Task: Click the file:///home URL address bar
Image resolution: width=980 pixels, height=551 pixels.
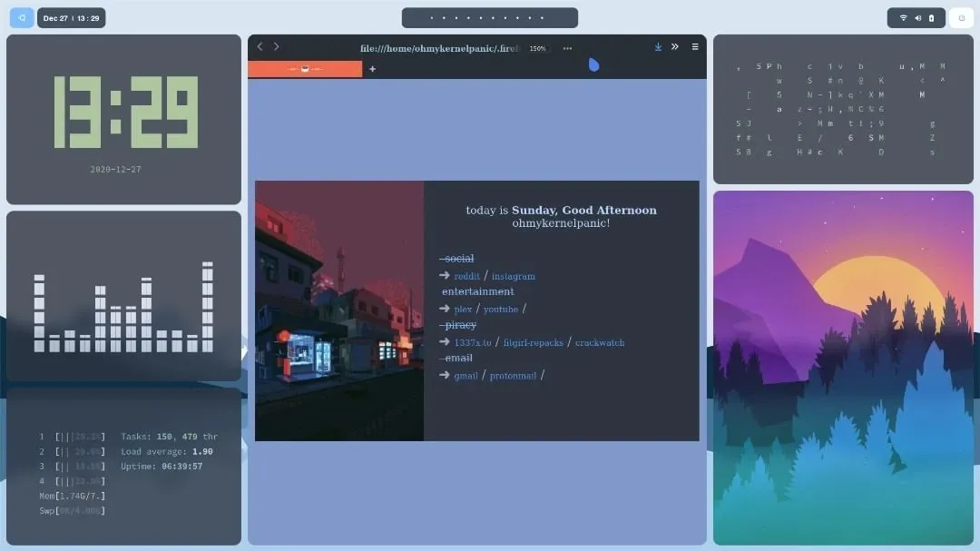Action: click(x=439, y=48)
